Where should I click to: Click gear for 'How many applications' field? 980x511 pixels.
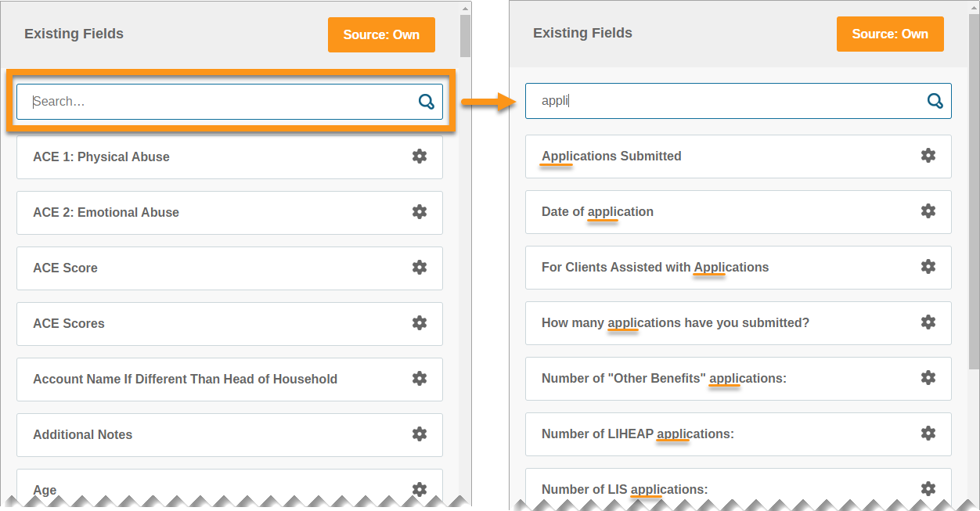pyautogui.click(x=928, y=322)
